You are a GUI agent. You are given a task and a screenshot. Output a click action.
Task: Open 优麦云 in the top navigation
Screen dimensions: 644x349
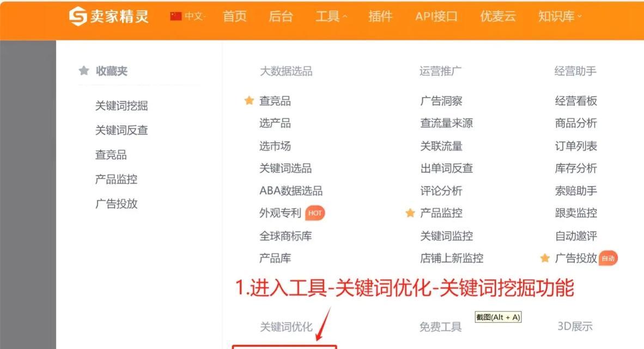coord(498,16)
